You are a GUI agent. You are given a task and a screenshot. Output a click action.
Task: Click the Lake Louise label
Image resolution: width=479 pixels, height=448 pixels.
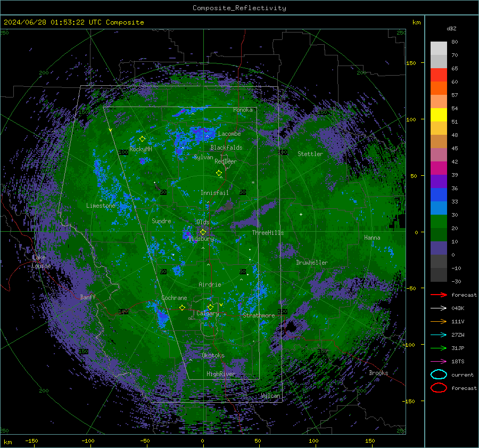point(41,262)
